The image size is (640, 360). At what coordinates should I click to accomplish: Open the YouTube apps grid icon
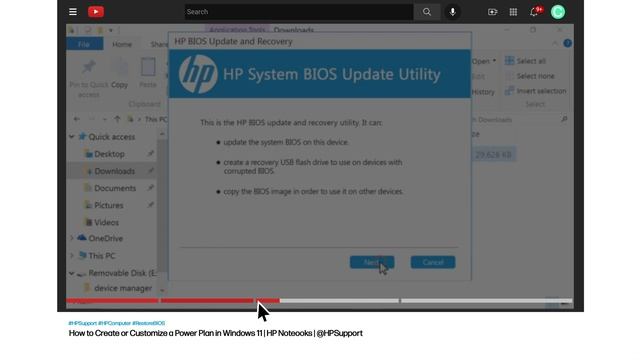[513, 12]
